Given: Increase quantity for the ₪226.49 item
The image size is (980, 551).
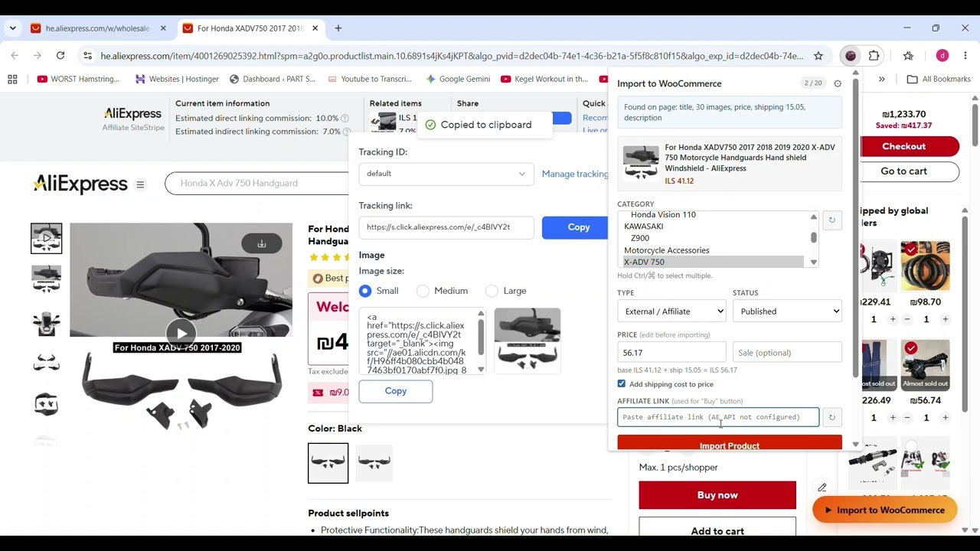Looking at the screenshot, I should pos(893,418).
